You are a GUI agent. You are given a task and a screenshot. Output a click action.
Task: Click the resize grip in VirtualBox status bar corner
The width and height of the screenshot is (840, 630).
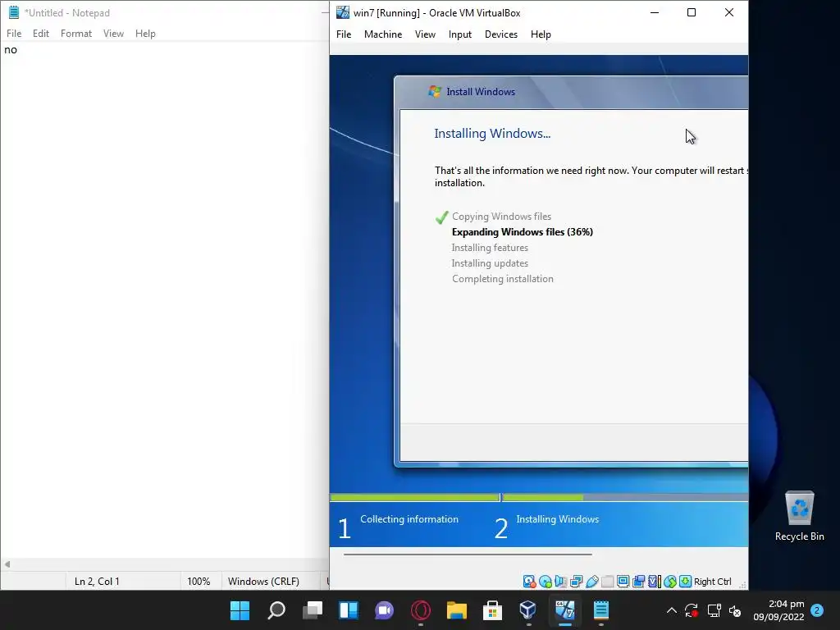pyautogui.click(x=742, y=584)
